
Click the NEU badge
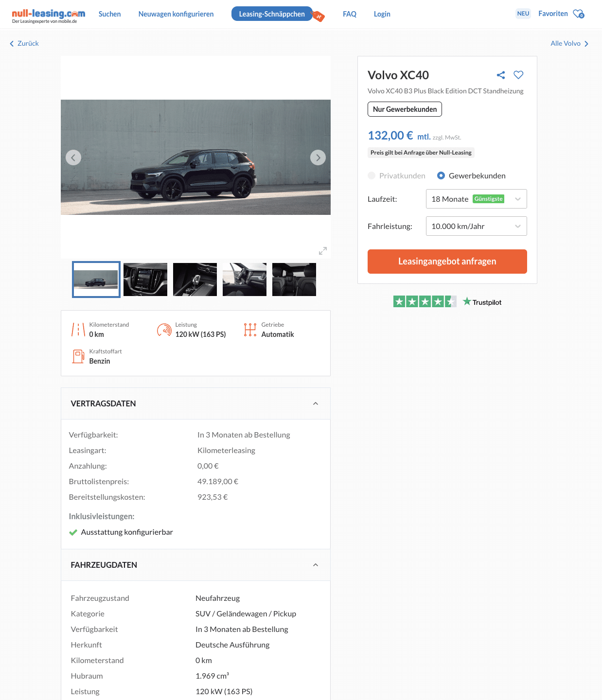(x=523, y=14)
